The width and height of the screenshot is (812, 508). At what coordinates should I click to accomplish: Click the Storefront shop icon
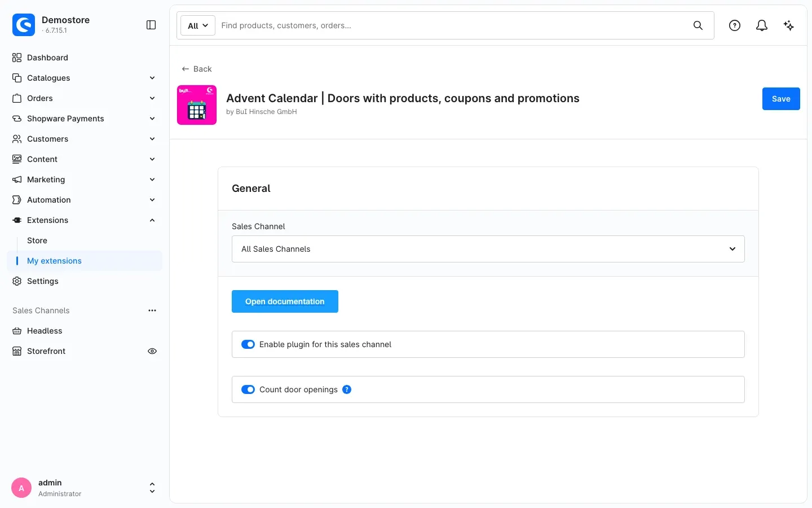(17, 351)
